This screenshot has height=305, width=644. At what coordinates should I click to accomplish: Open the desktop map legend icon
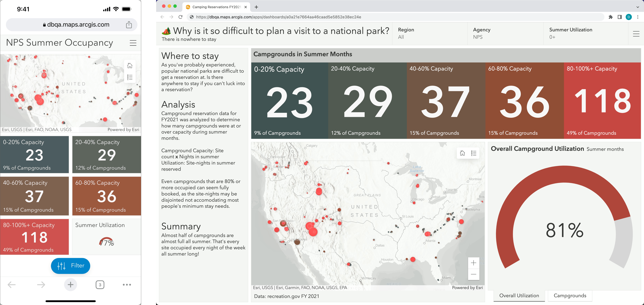[x=473, y=153]
